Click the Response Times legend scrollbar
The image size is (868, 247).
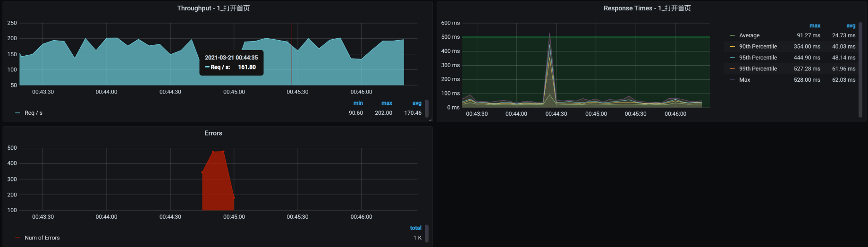click(860, 69)
